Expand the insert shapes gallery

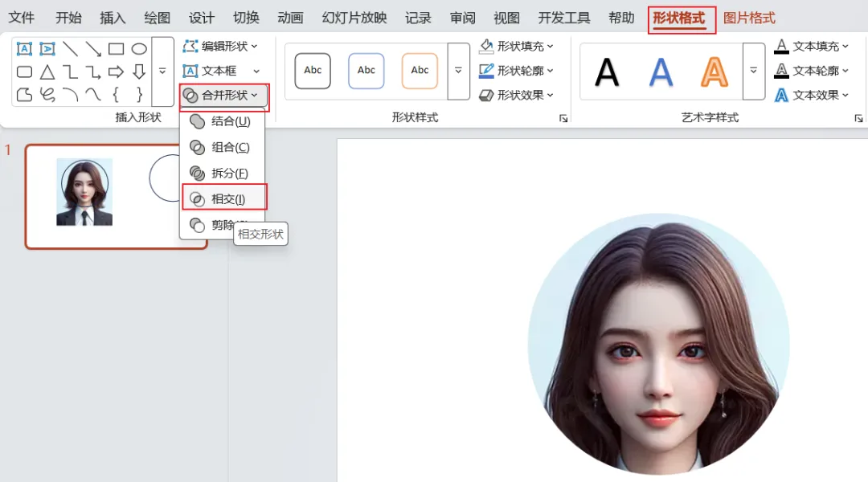tap(162, 71)
